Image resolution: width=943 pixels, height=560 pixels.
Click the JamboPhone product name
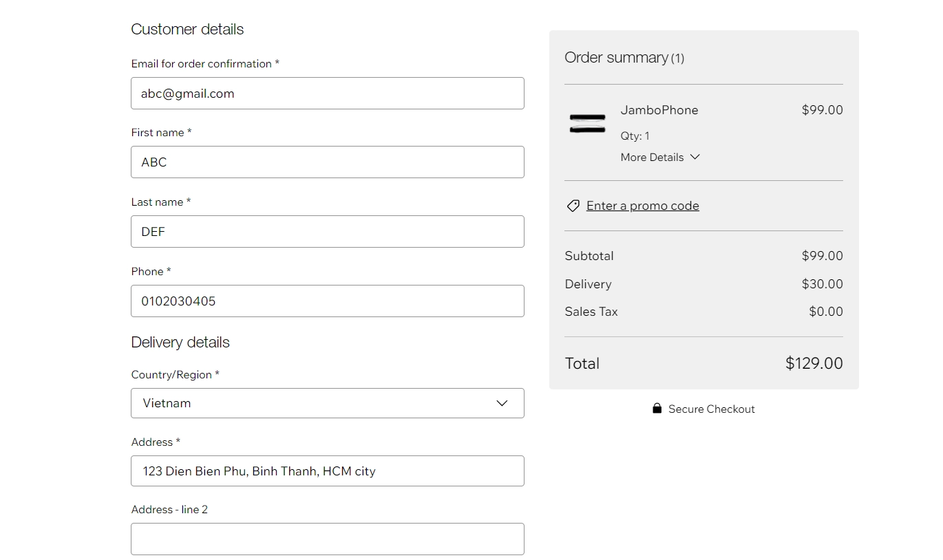tap(659, 110)
